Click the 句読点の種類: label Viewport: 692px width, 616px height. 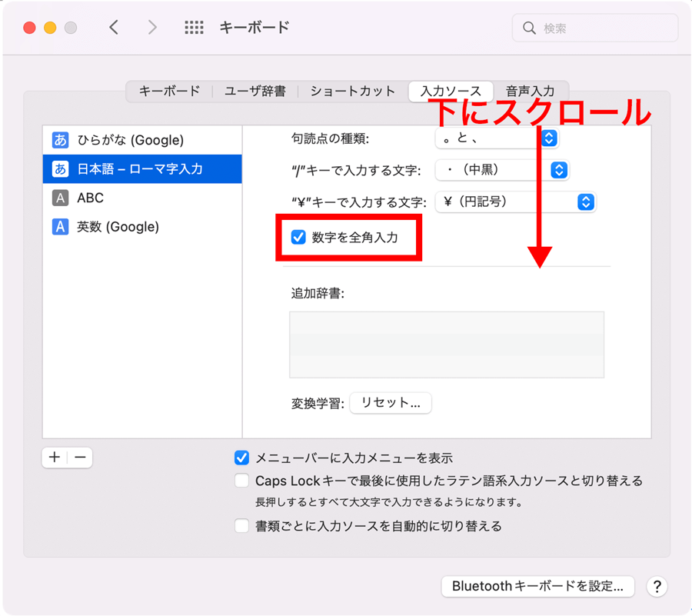(330, 138)
